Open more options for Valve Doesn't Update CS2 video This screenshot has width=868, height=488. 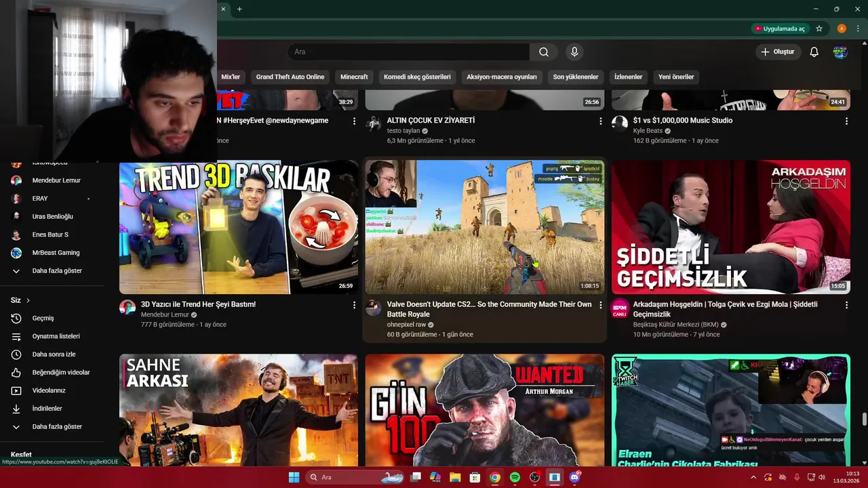pos(600,305)
